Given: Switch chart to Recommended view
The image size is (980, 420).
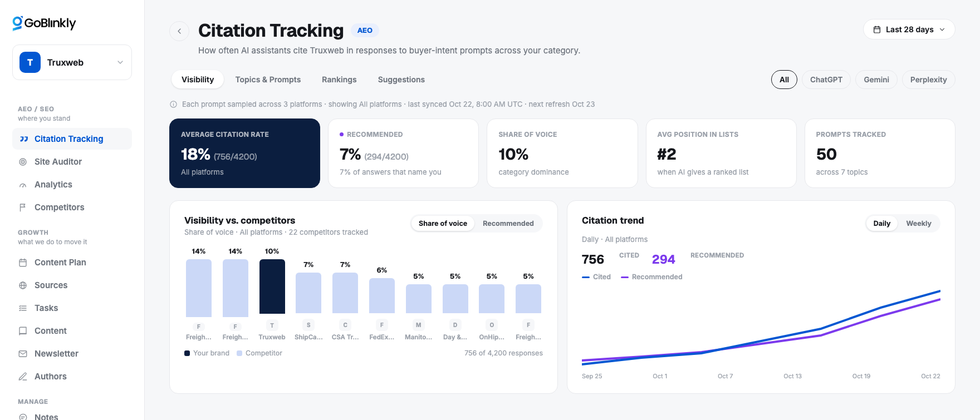Looking at the screenshot, I should pyautogui.click(x=508, y=224).
